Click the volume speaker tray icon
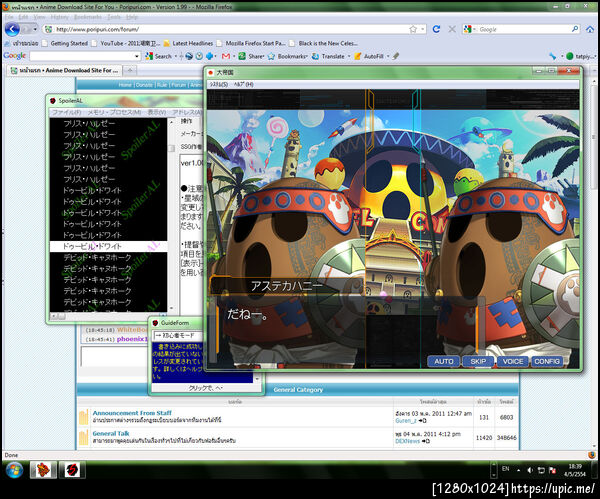Viewport: 600px width, 499px height. [x=530, y=470]
